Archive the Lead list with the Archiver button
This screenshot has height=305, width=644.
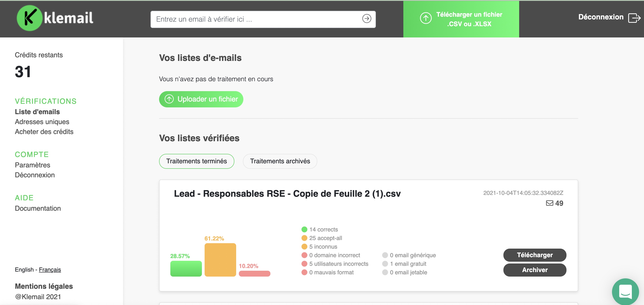(x=535, y=270)
